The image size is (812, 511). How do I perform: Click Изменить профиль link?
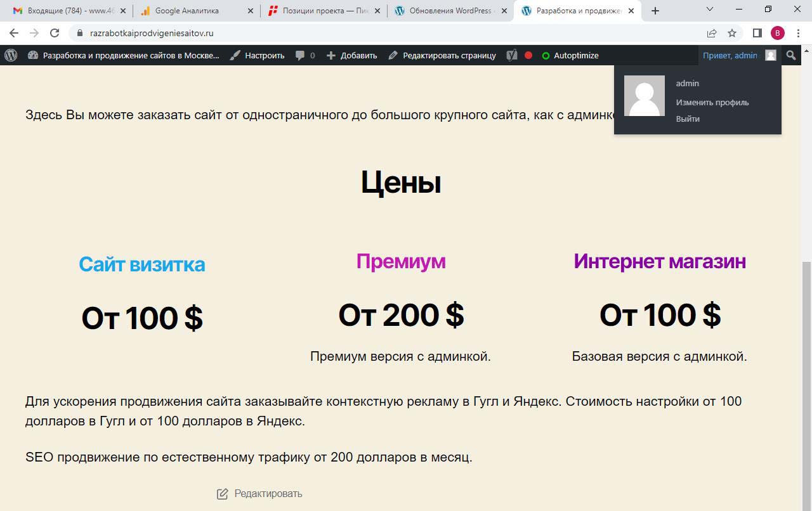point(712,102)
